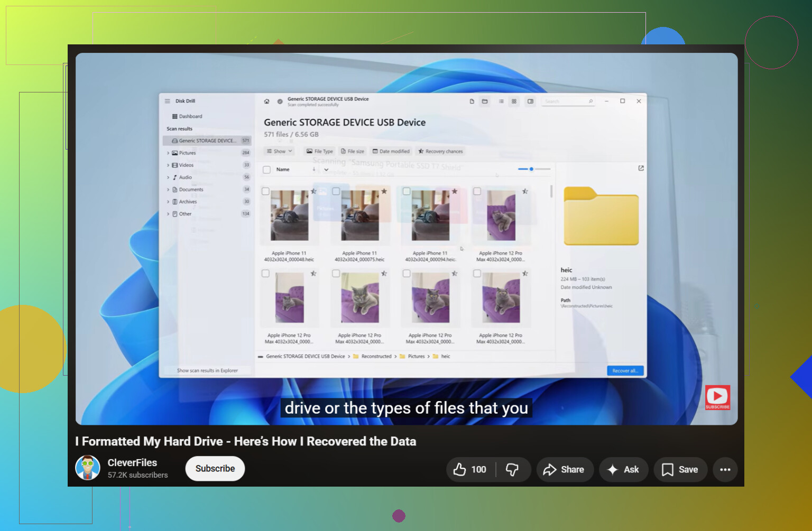Screen dimensions: 812x531
Task: Subscribe to the CleverFiles channel
Action: point(215,469)
